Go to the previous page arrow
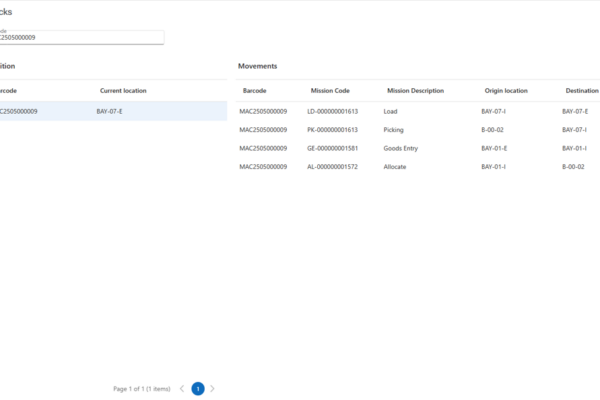600x400 pixels. [182, 388]
